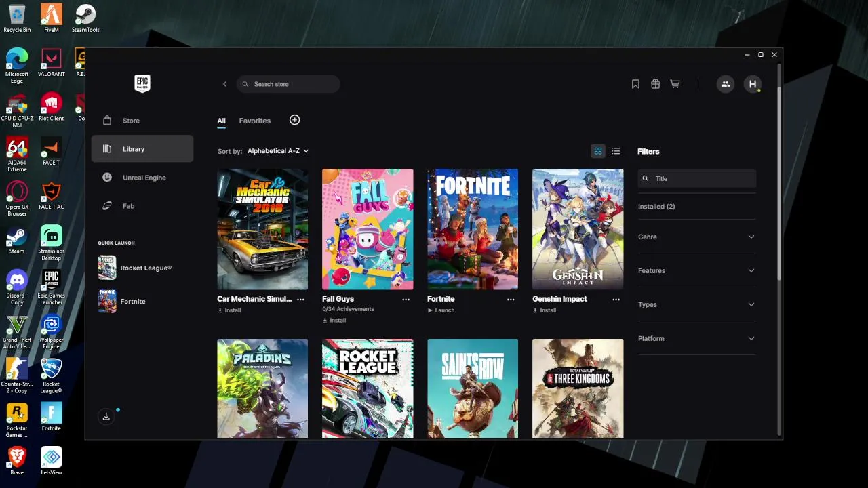Open Genshin Impact cover thumbnail

point(578,229)
